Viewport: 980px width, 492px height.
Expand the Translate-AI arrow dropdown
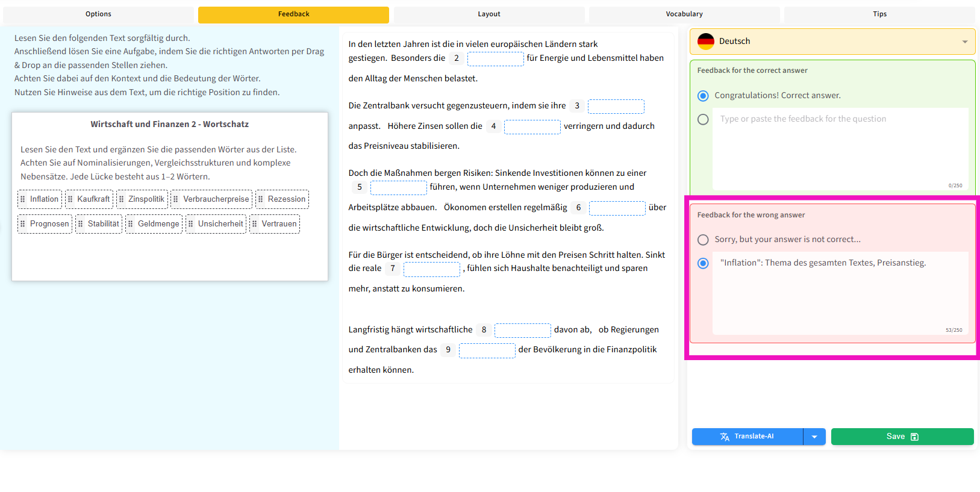tap(814, 437)
